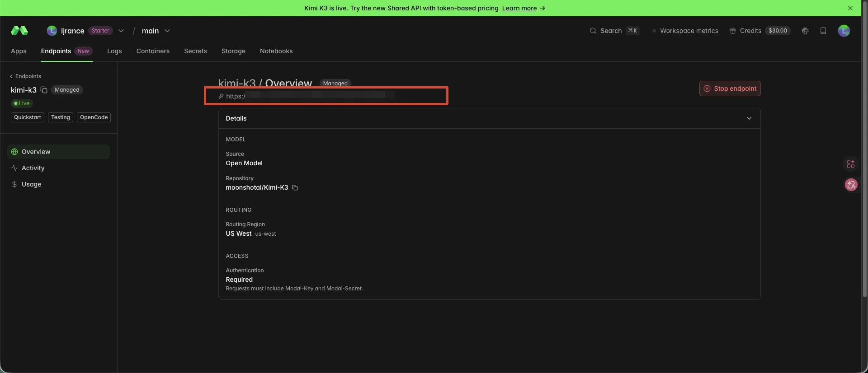Open the Logs tab
The height and width of the screenshot is (373, 868).
pos(114,51)
